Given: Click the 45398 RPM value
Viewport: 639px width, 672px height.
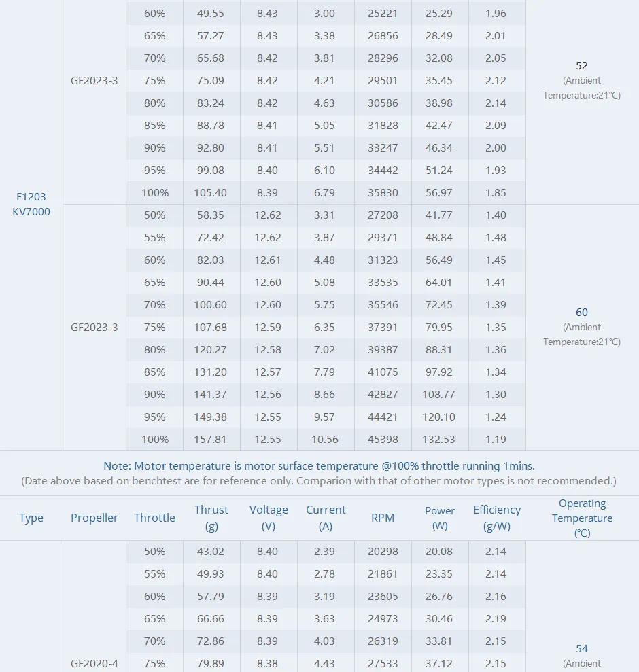Looking at the screenshot, I should tap(383, 439).
